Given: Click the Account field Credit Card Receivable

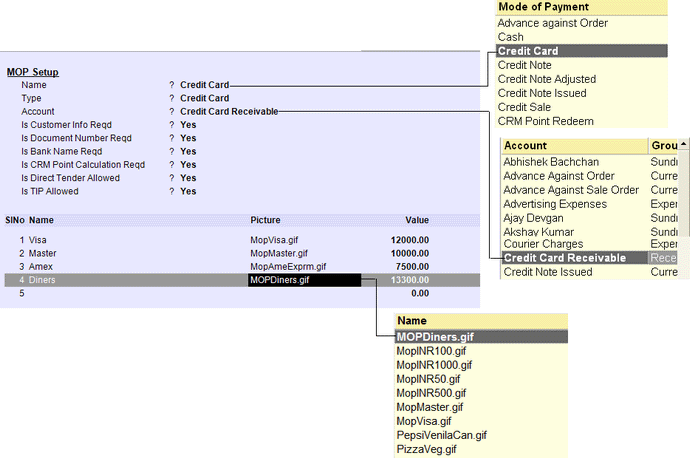Looking at the screenshot, I should pyautogui.click(x=228, y=111).
